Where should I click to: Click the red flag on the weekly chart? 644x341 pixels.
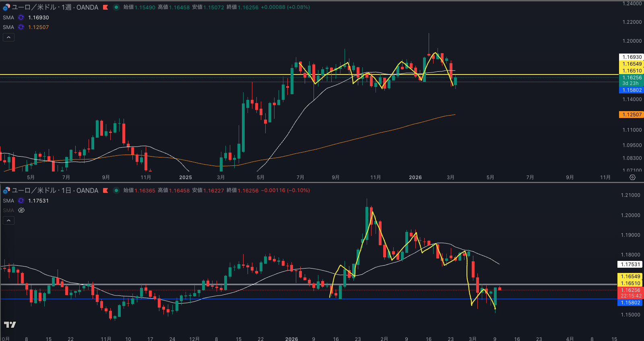(x=105, y=7)
